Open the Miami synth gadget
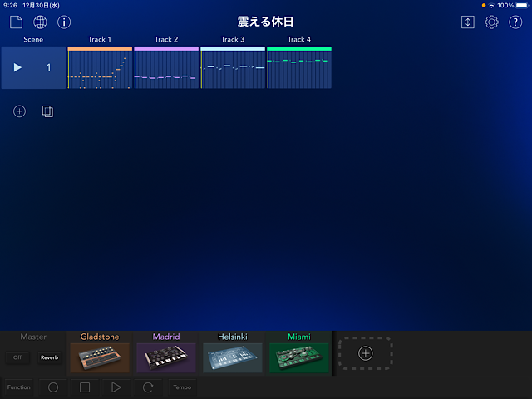 tap(299, 358)
